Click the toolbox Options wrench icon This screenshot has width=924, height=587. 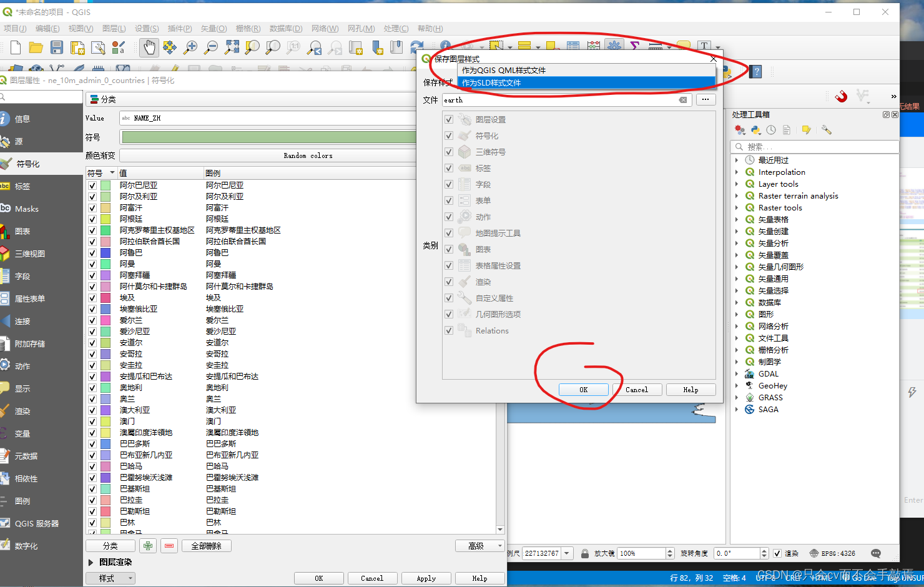pyautogui.click(x=827, y=130)
